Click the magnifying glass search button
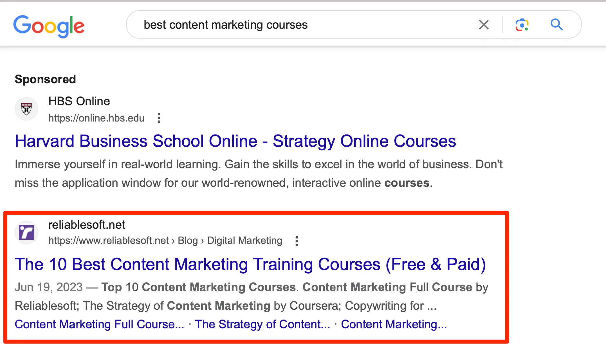The height and width of the screenshot is (364, 606). coord(556,25)
